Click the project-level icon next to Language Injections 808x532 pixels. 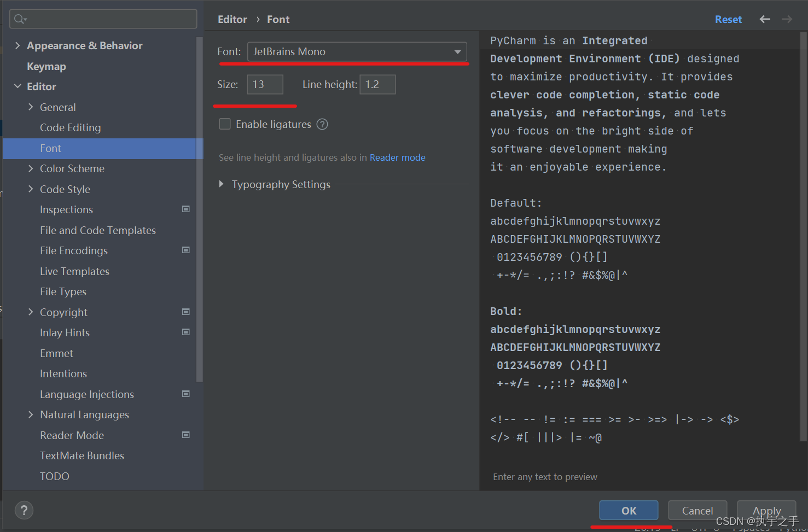click(186, 394)
